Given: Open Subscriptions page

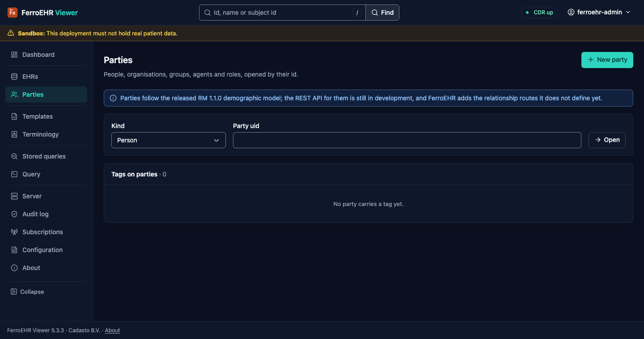Looking at the screenshot, I should point(46,232).
